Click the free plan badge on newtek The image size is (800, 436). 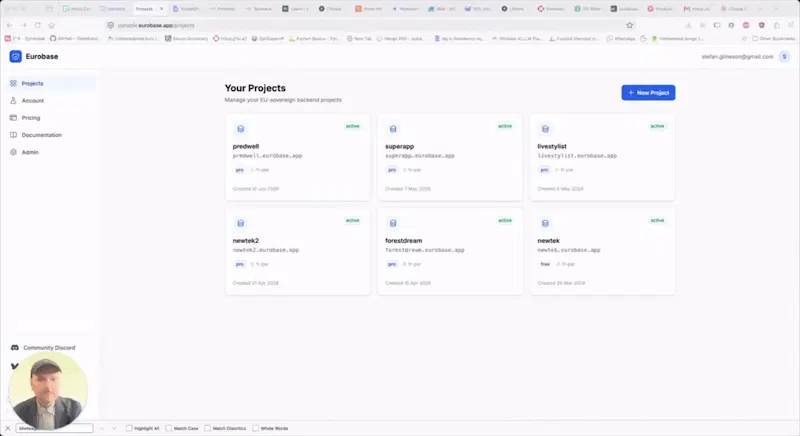tap(545, 264)
